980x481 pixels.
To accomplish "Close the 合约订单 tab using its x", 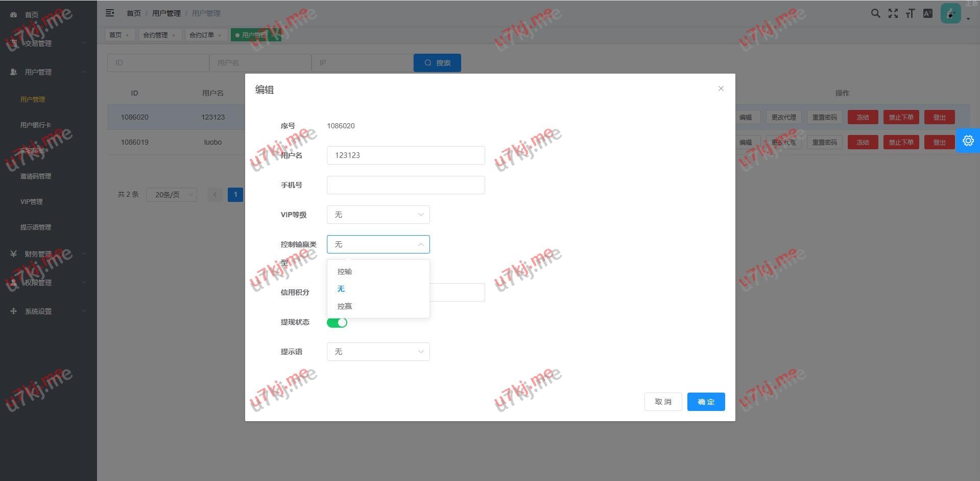I will [x=220, y=35].
